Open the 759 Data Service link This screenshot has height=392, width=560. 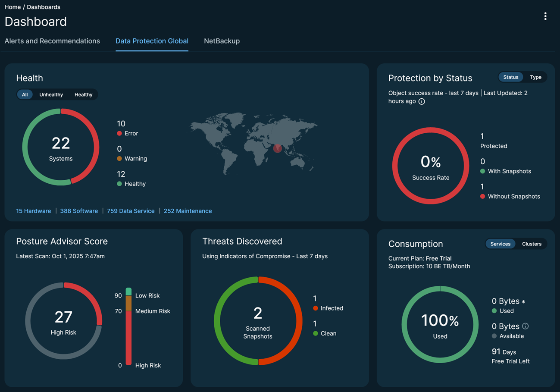click(x=131, y=211)
